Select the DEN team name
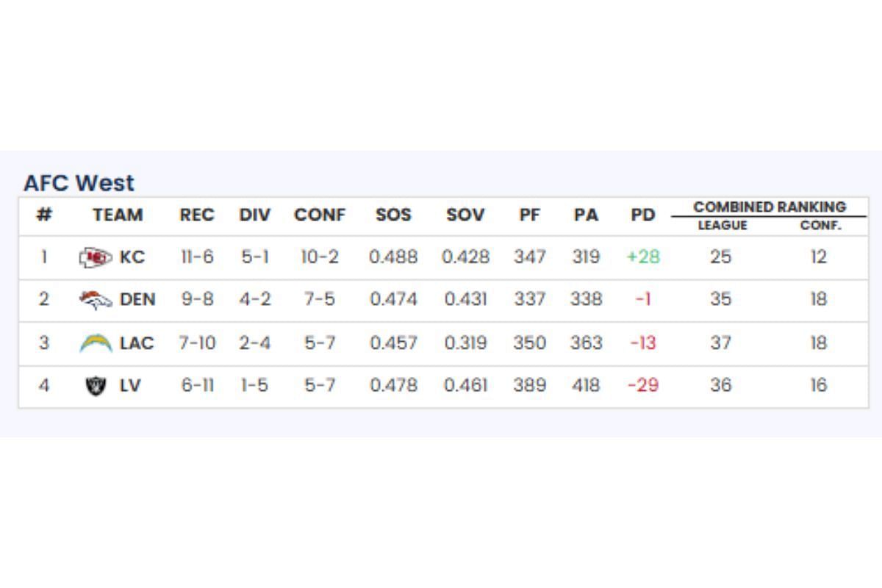 tap(137, 300)
